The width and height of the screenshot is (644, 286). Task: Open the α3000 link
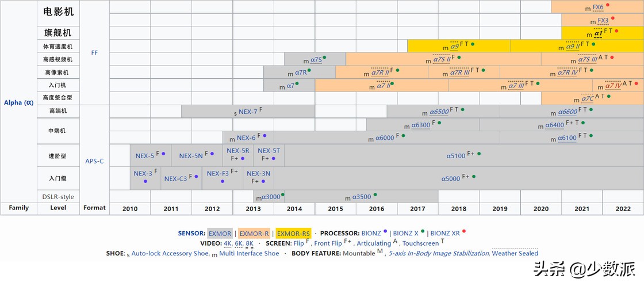(x=271, y=197)
